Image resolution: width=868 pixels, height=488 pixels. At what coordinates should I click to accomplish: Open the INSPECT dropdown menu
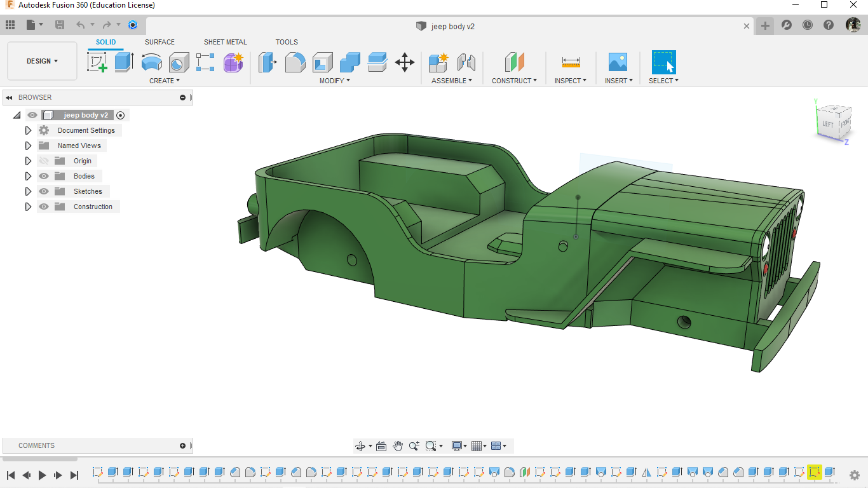tap(571, 81)
